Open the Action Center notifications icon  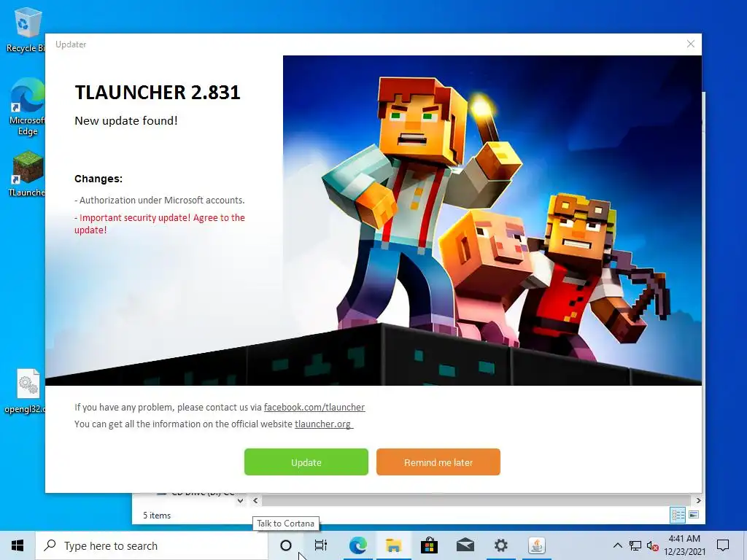[x=723, y=545]
